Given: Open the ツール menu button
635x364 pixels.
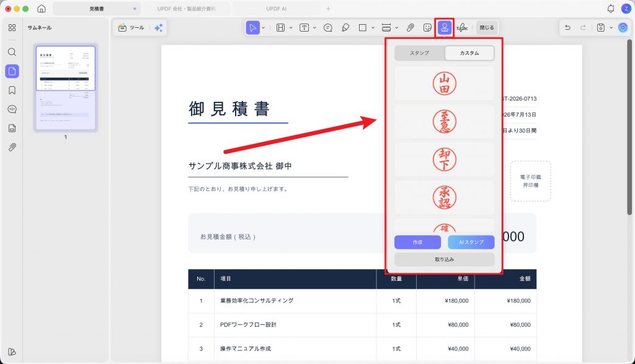Looking at the screenshot, I should pos(131,27).
